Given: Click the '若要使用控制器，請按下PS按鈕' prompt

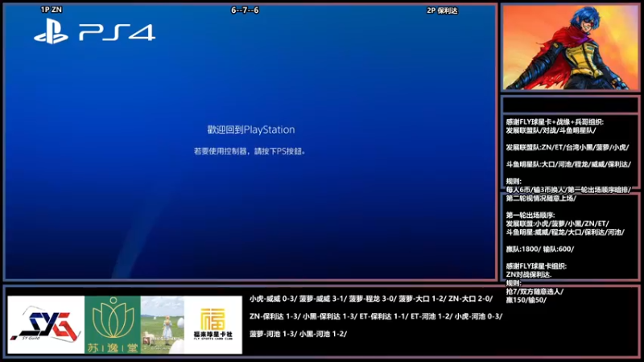Looking at the screenshot, I should tap(250, 151).
